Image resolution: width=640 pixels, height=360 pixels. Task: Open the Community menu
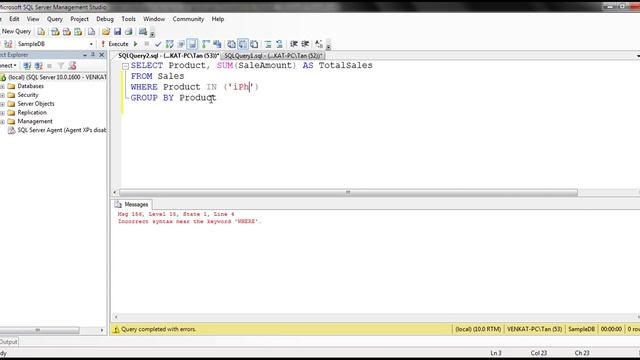188,19
